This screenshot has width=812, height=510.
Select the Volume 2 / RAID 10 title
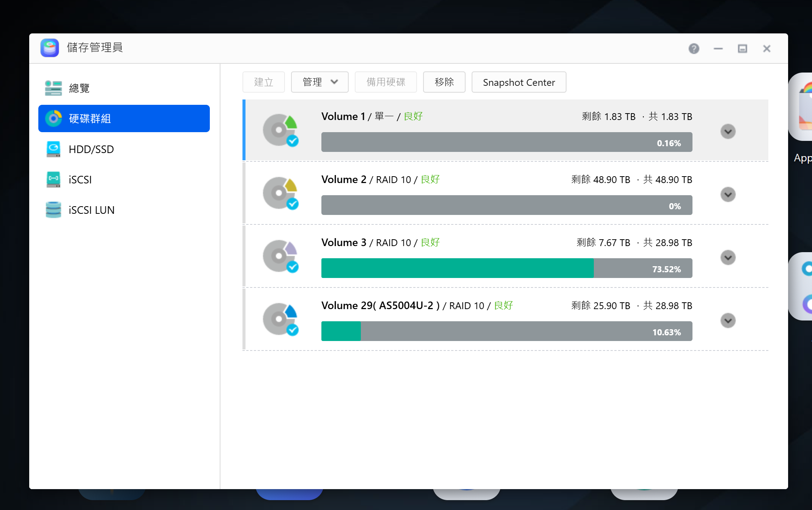pyautogui.click(x=366, y=180)
